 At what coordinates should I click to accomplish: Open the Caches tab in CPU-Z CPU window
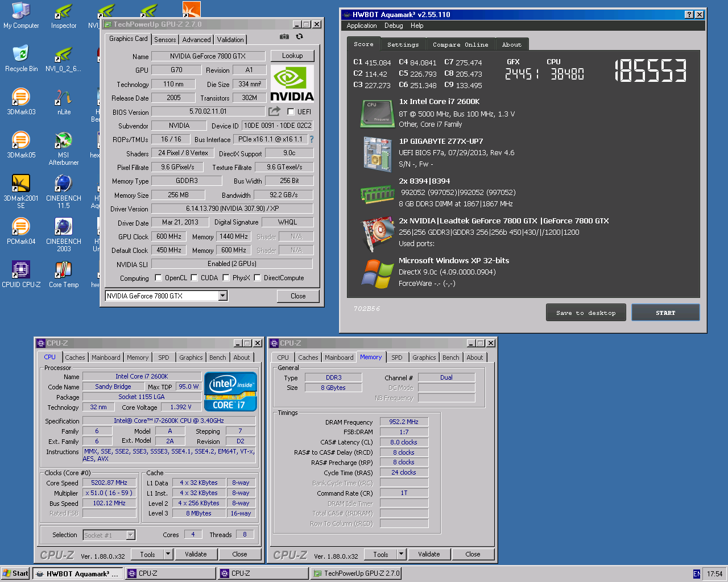click(x=75, y=357)
